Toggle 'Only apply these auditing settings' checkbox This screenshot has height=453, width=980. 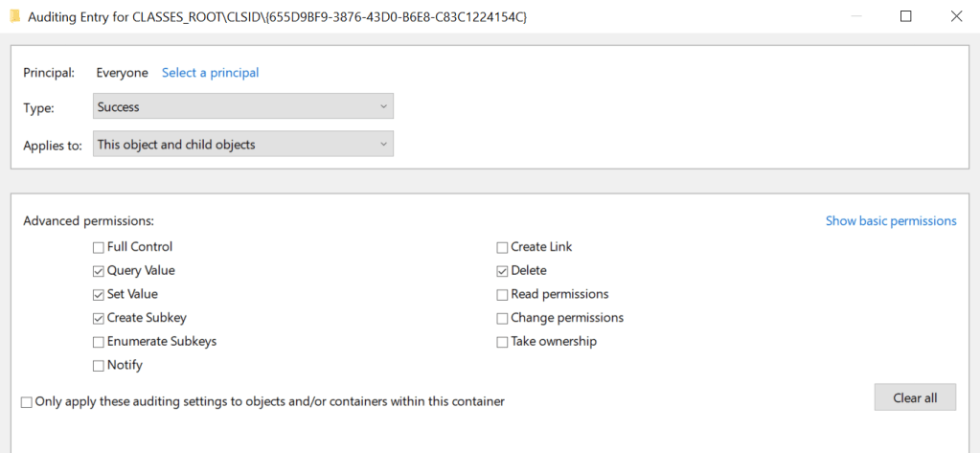[27, 402]
